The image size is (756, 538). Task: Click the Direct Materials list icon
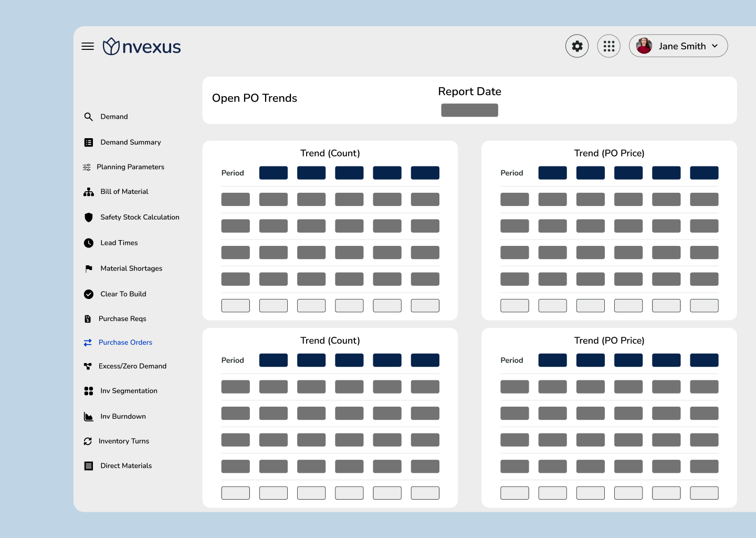click(x=89, y=466)
